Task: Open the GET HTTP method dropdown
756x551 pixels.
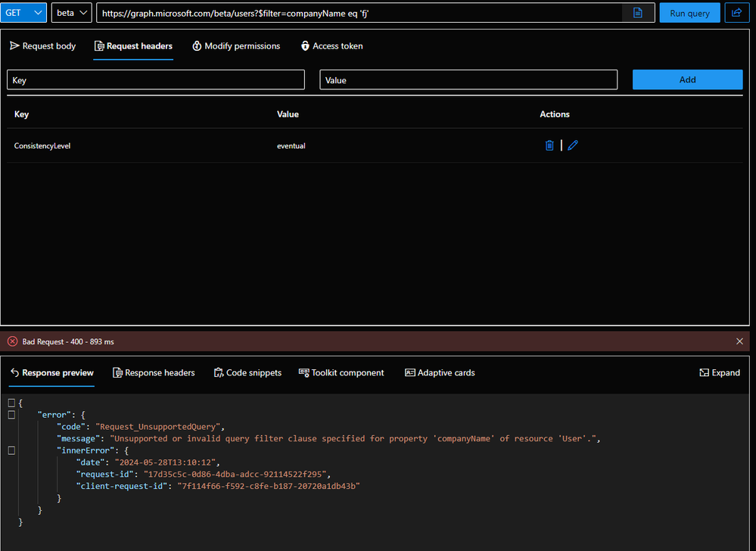Action: [23, 13]
